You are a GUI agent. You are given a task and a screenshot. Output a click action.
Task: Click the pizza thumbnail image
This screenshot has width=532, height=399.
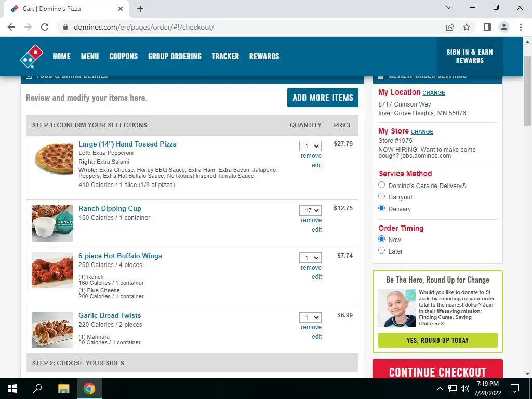pyautogui.click(x=54, y=158)
